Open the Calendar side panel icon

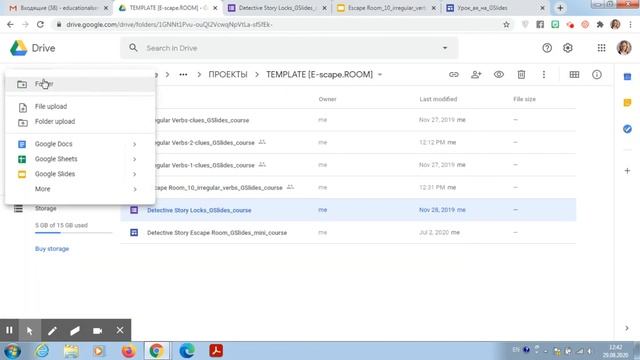click(627, 77)
